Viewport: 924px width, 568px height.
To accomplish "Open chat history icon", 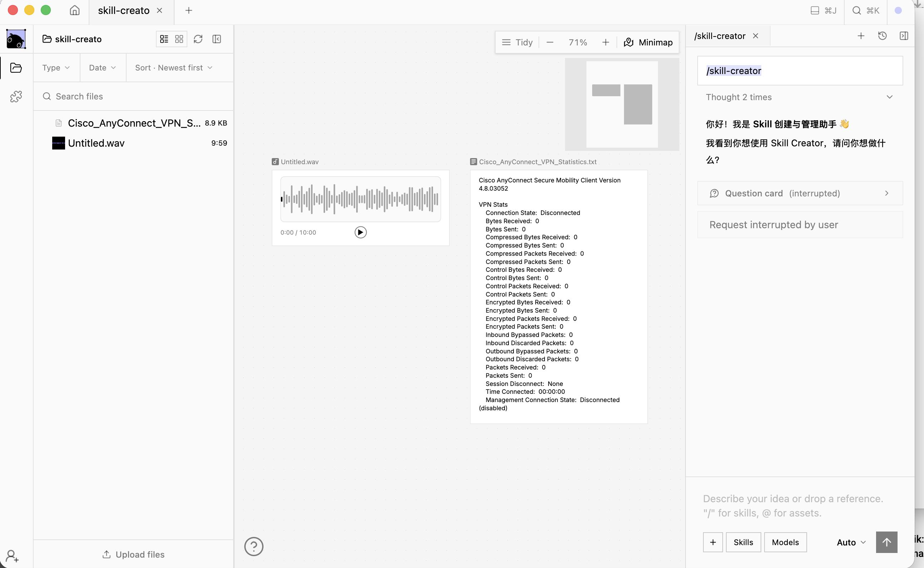I will click(882, 36).
